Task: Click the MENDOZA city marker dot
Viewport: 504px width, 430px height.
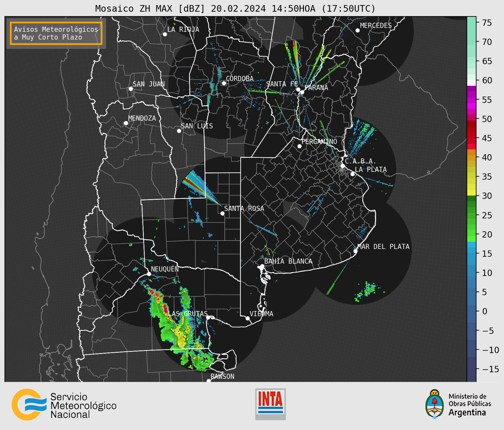Action: coord(126,123)
